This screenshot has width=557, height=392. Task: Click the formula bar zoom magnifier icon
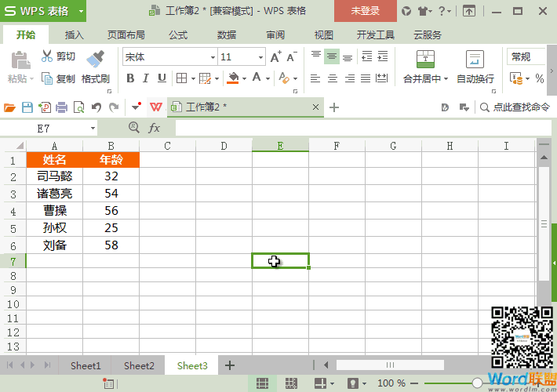[134, 127]
